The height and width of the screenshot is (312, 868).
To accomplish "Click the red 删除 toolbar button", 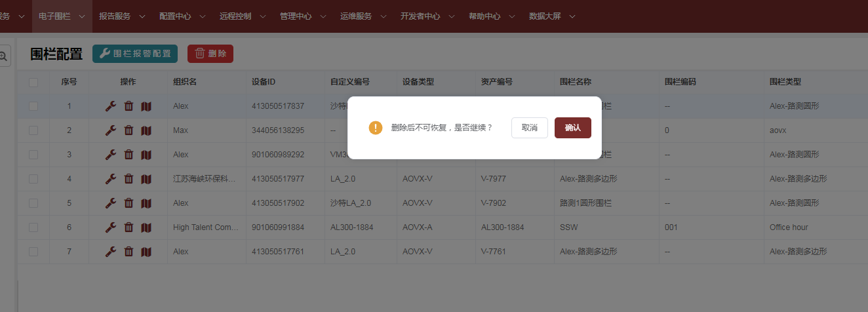I will pos(210,54).
